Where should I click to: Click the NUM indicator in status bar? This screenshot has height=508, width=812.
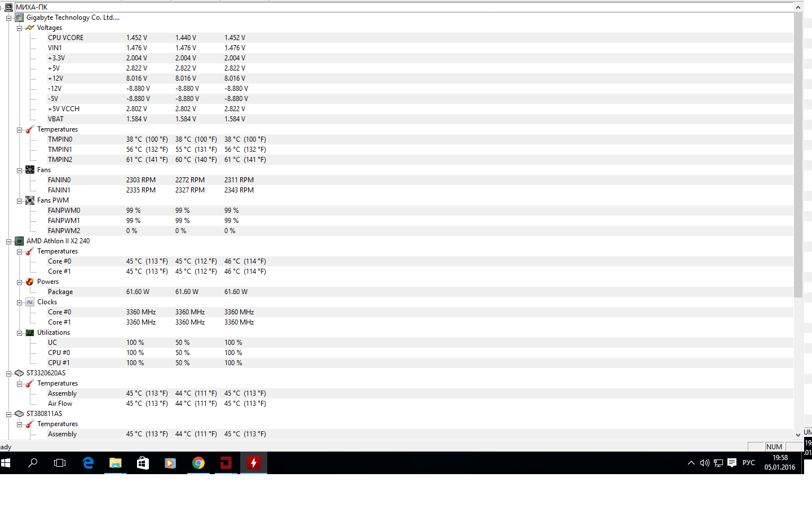[774, 446]
